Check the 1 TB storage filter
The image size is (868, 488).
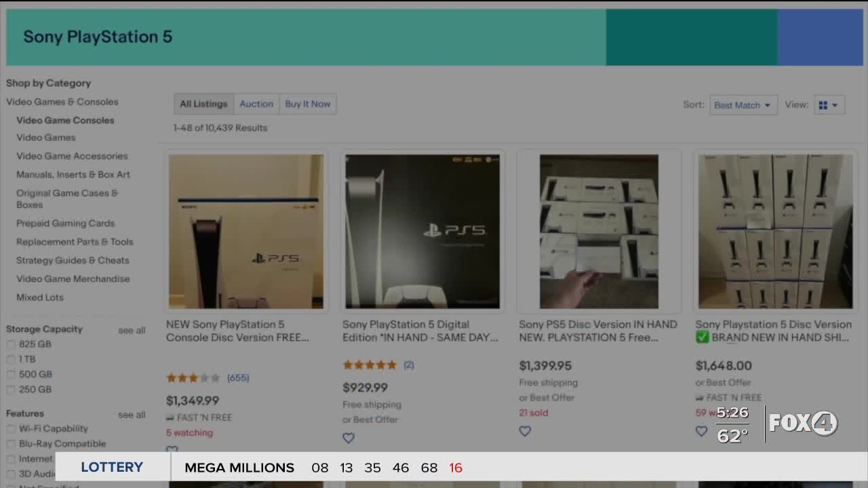(11, 359)
